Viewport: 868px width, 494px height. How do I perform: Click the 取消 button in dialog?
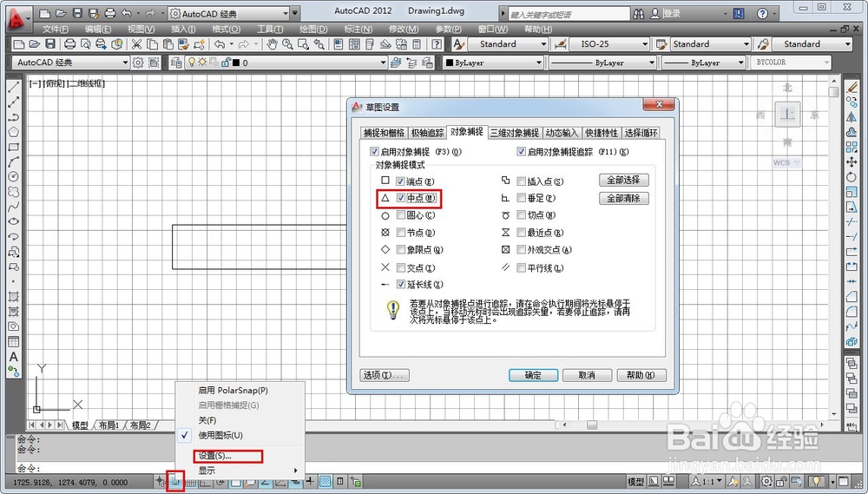587,375
